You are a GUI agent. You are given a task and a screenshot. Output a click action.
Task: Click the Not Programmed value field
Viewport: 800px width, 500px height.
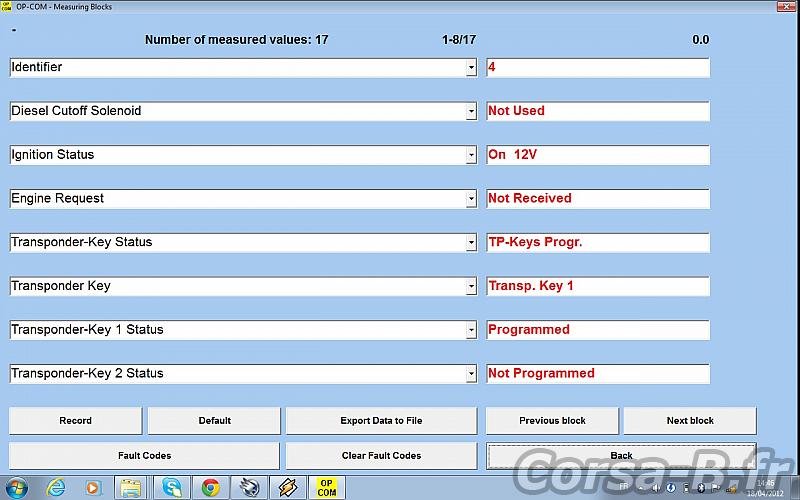[x=597, y=373]
